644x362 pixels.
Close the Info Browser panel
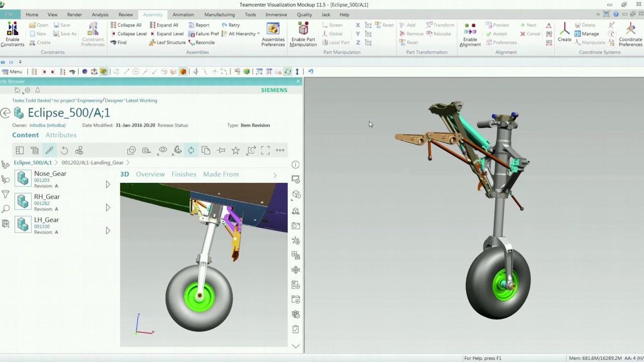pos(298,81)
